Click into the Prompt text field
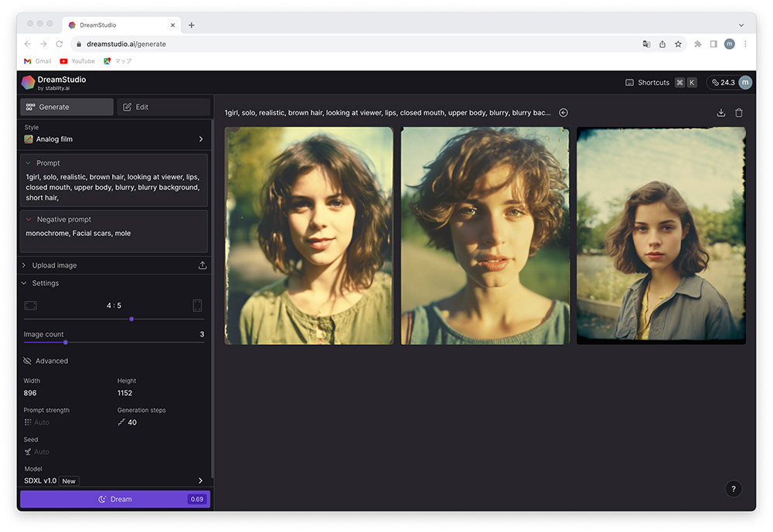The width and height of the screenshot is (773, 532). 114,187
